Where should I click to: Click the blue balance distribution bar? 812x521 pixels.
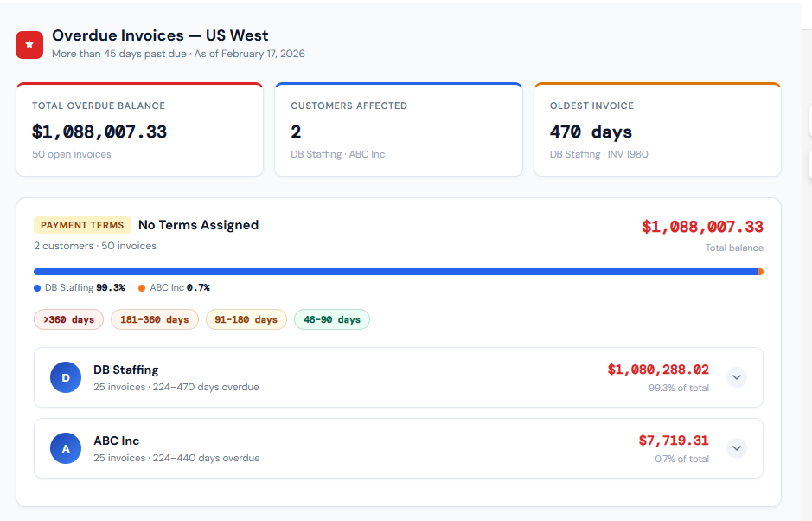pyautogui.click(x=395, y=272)
